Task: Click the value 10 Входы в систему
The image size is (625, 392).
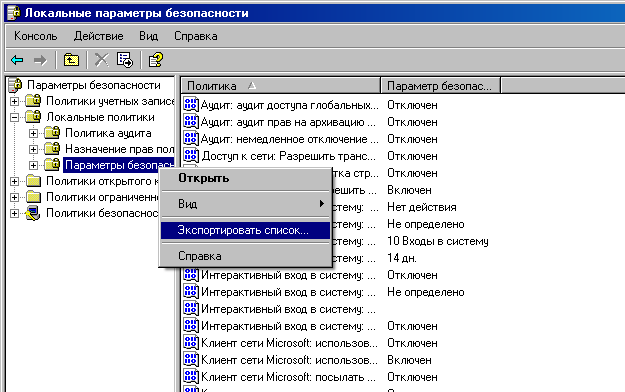Action: point(438,241)
